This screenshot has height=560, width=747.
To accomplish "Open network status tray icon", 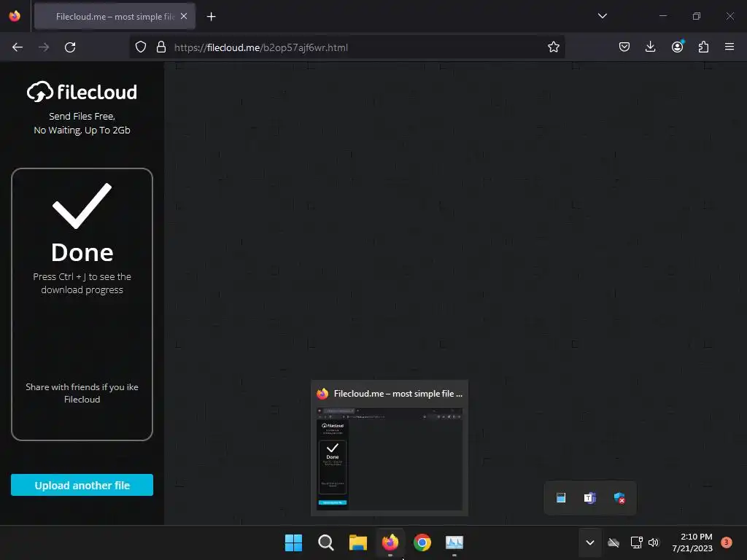I will tap(636, 542).
